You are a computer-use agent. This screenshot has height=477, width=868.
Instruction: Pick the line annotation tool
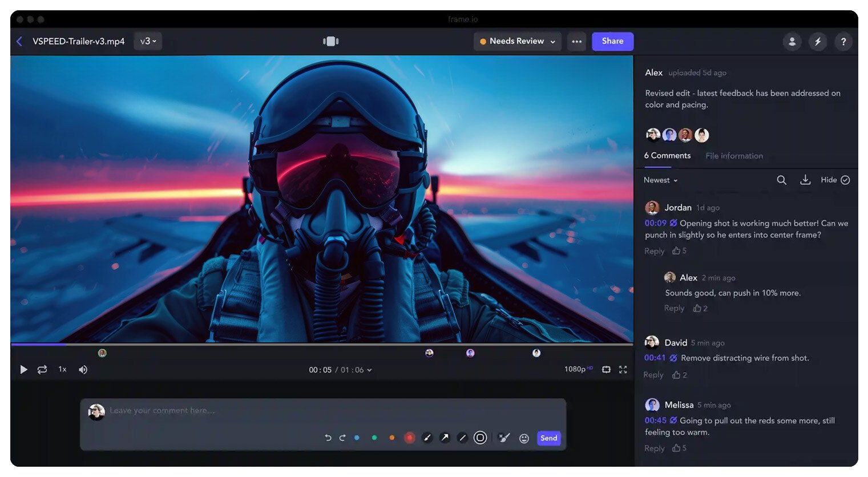[462, 438]
